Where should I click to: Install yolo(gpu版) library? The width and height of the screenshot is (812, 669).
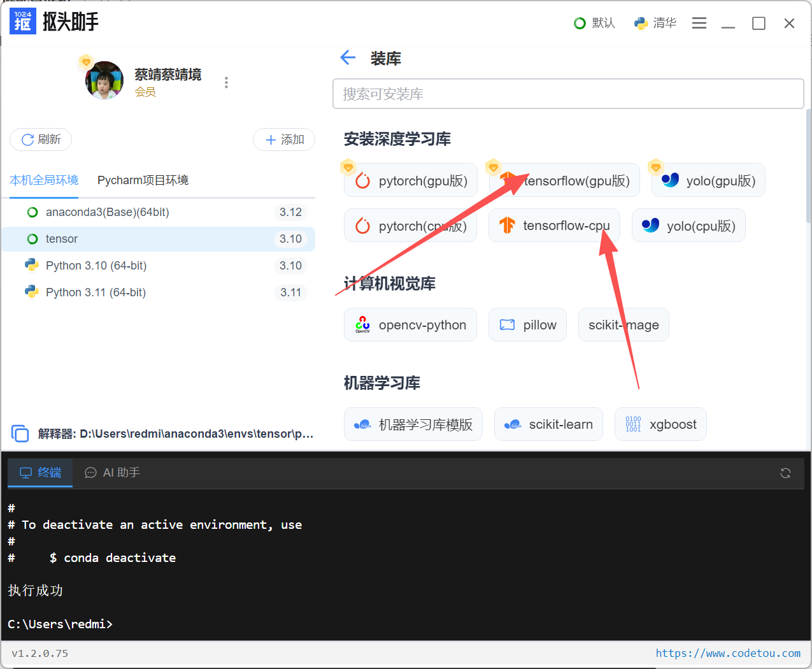(x=708, y=181)
